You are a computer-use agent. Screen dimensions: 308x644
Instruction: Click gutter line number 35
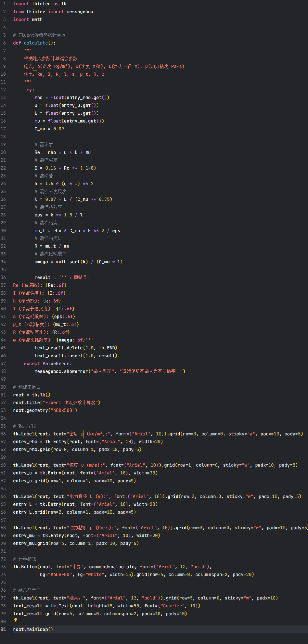3,269
